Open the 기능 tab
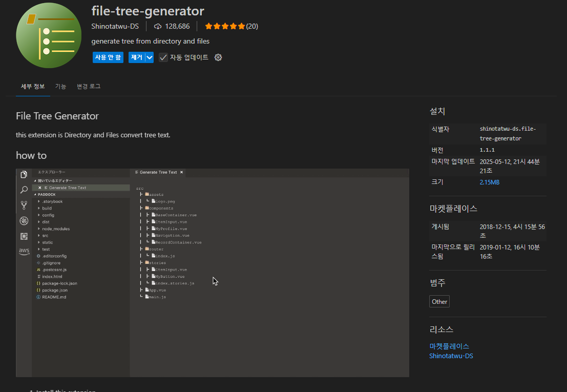Viewport: 567px width, 392px height. coord(60,87)
